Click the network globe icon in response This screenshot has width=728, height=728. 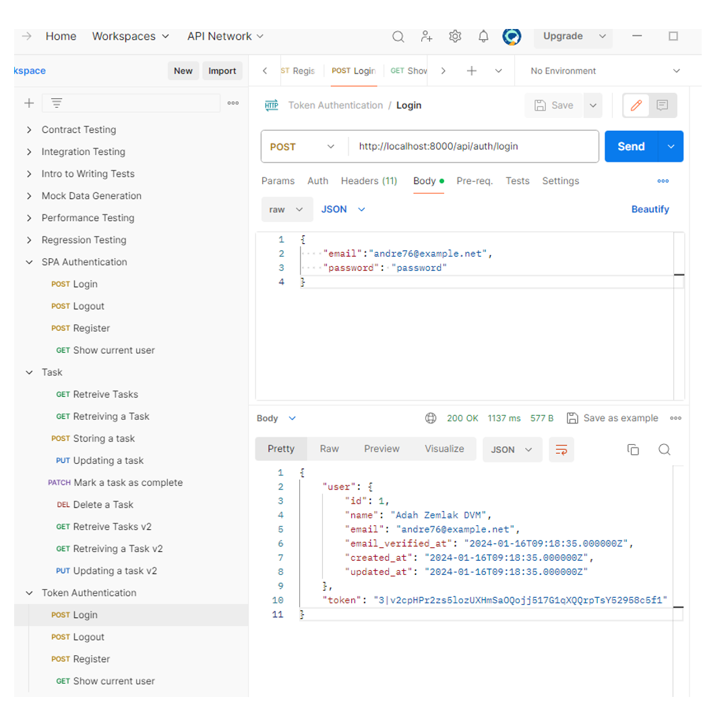[x=431, y=419]
